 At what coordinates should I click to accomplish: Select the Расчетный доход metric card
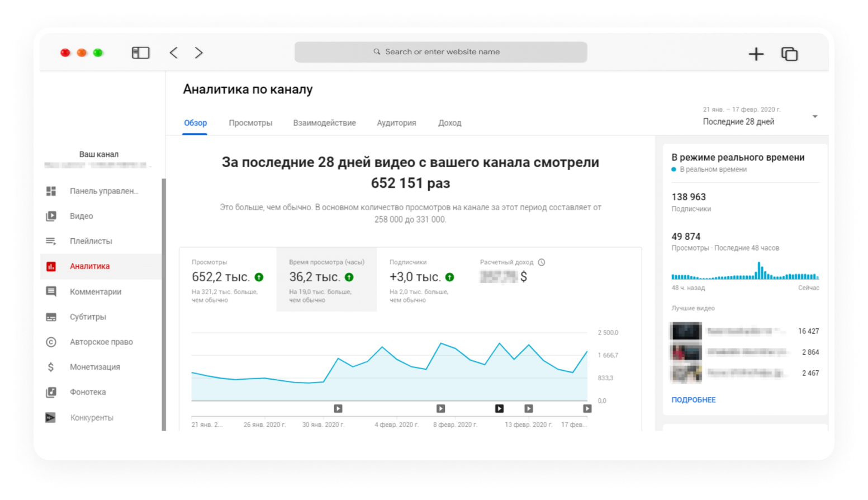(x=513, y=280)
